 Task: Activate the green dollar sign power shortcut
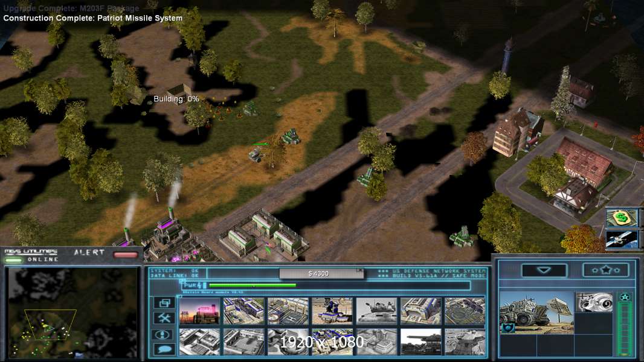(622, 217)
